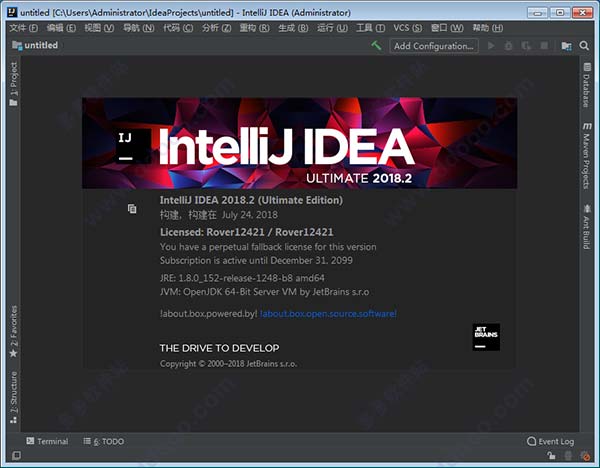Open the Maven Projects side tab
The height and width of the screenshot is (468, 600).
click(587, 156)
